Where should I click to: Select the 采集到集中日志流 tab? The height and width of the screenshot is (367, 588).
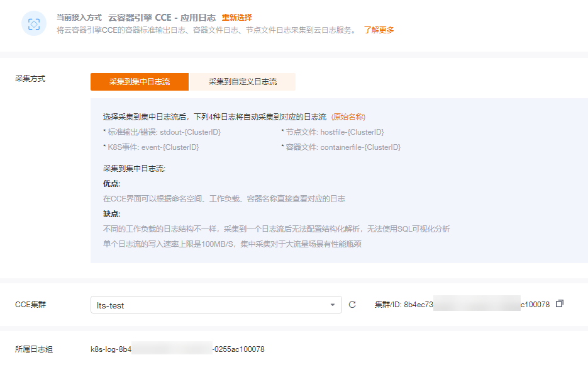click(140, 82)
